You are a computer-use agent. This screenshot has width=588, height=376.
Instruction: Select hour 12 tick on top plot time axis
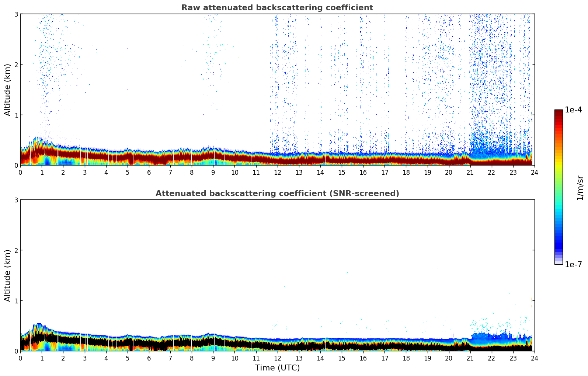pyautogui.click(x=277, y=172)
